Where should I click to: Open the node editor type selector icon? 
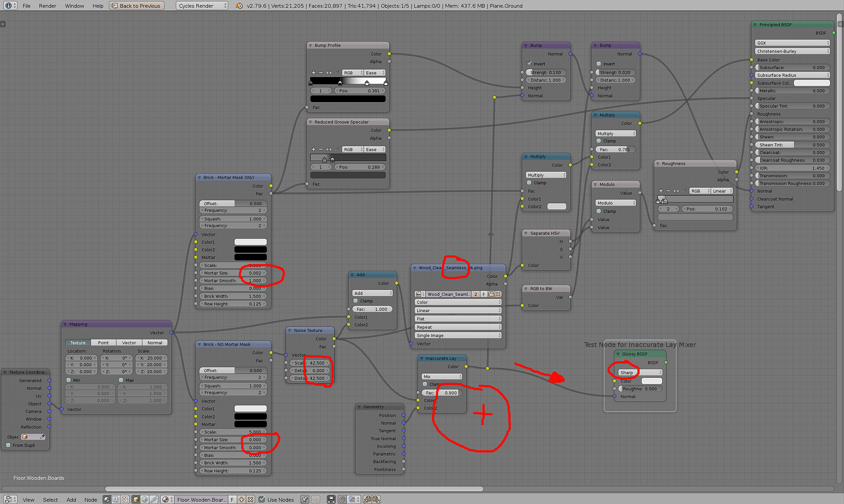(x=9, y=499)
